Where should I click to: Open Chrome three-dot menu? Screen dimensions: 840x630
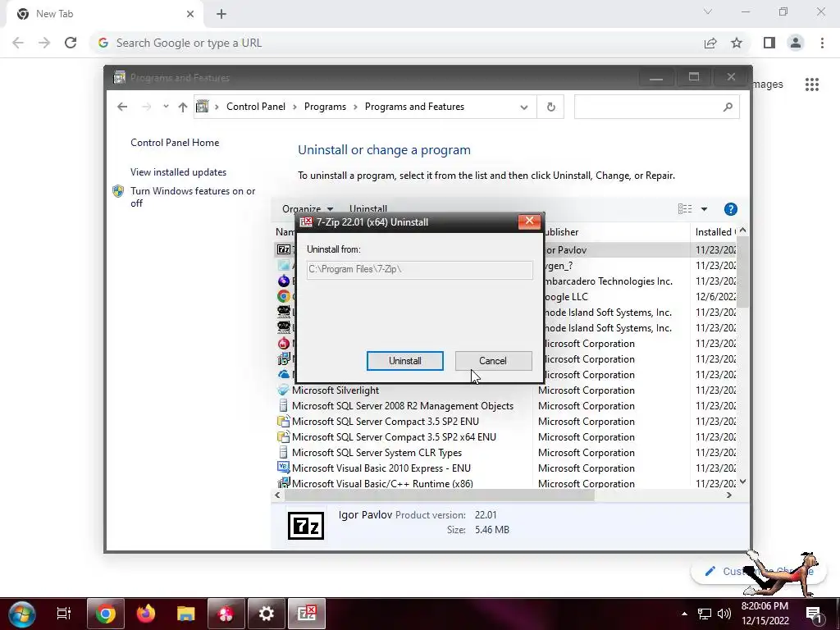[822, 43]
